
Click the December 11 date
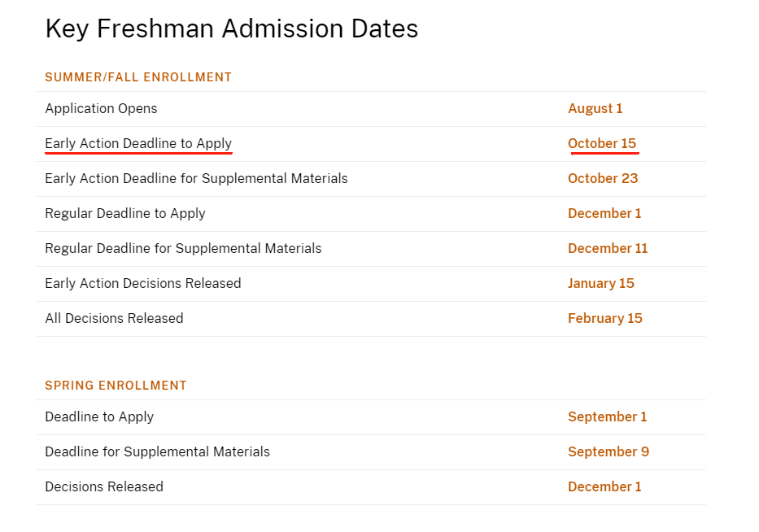pyautogui.click(x=608, y=248)
